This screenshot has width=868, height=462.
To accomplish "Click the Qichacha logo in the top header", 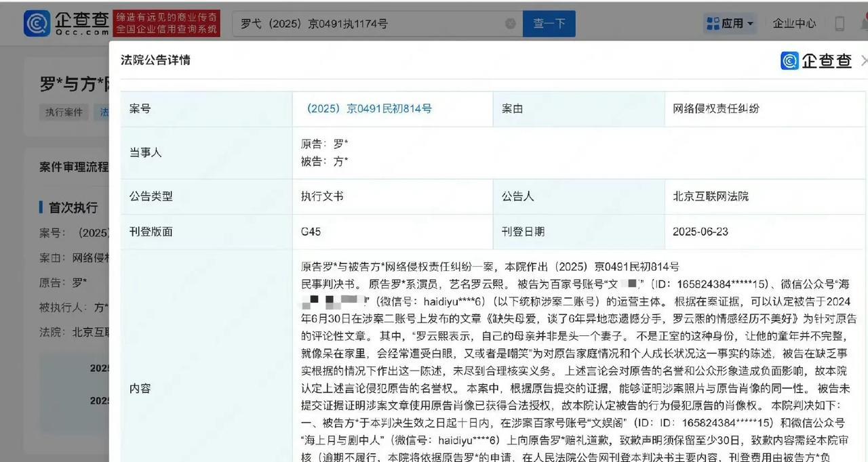I will [x=66, y=23].
